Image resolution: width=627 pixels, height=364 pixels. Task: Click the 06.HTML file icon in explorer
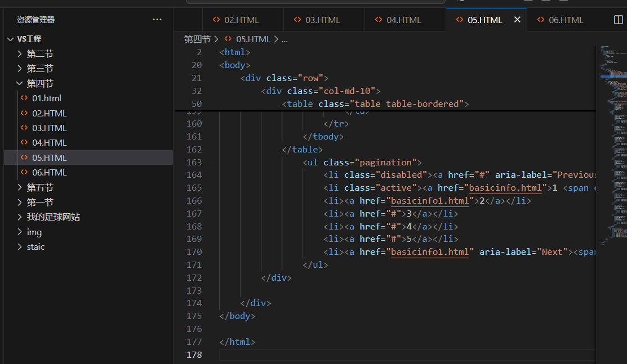(24, 172)
